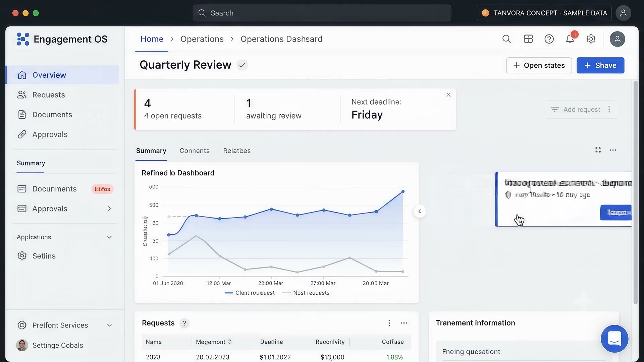The image size is (644, 362).
Task: Expand the sidebar Approvals chevron
Action: coord(109,208)
